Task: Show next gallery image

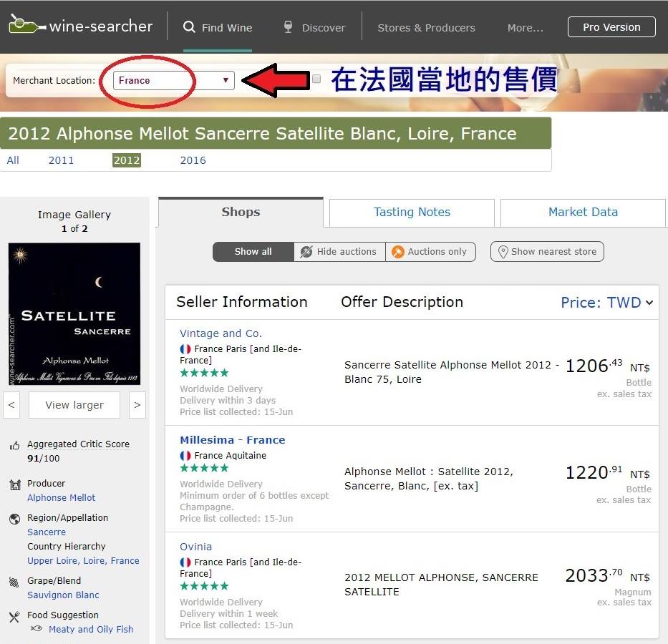Action: pos(137,405)
